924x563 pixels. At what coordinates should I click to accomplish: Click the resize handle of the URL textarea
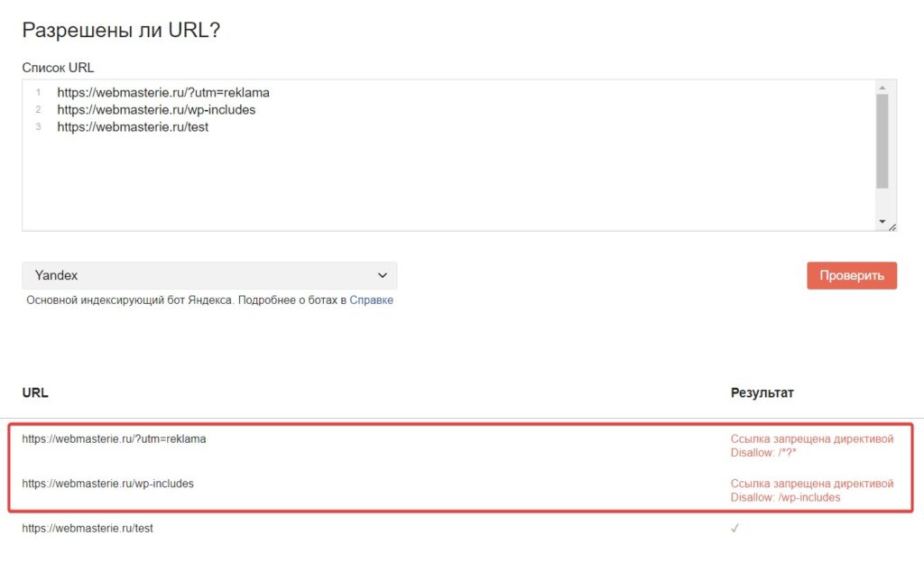(892, 226)
